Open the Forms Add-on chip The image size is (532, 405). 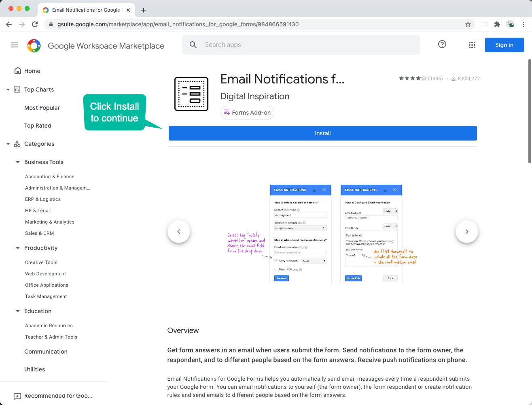[247, 113]
